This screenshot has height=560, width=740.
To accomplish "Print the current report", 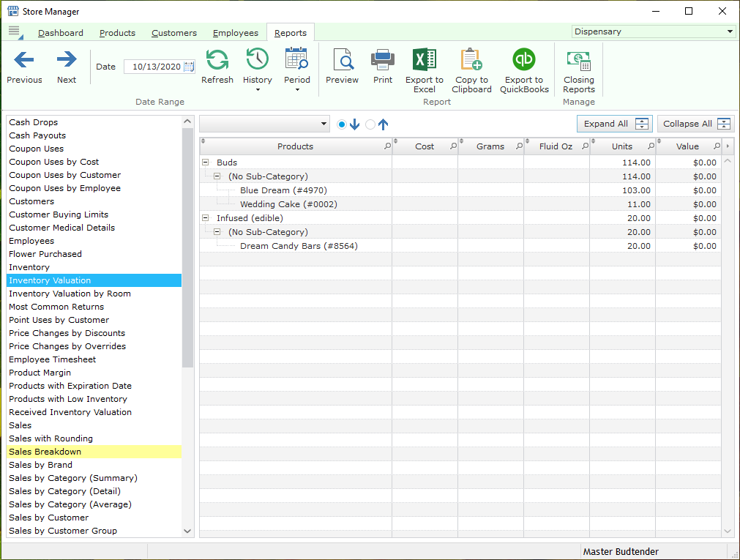I will click(382, 66).
